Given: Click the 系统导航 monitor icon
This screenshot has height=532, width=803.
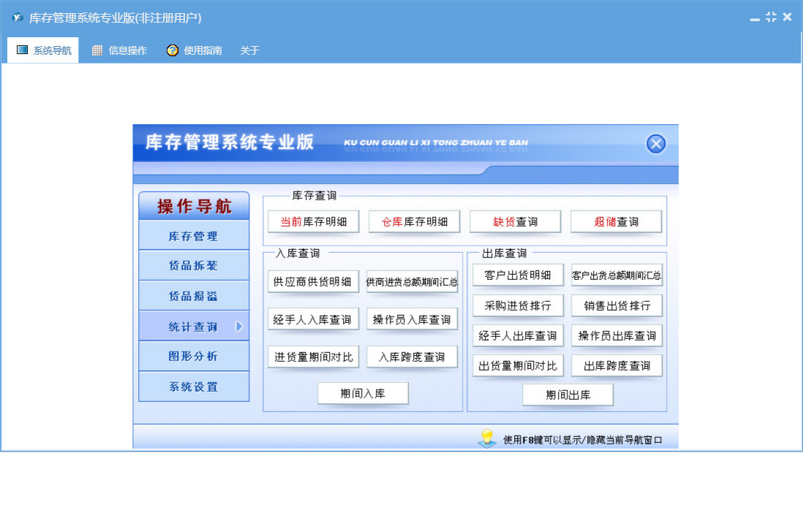Looking at the screenshot, I should point(22,50).
